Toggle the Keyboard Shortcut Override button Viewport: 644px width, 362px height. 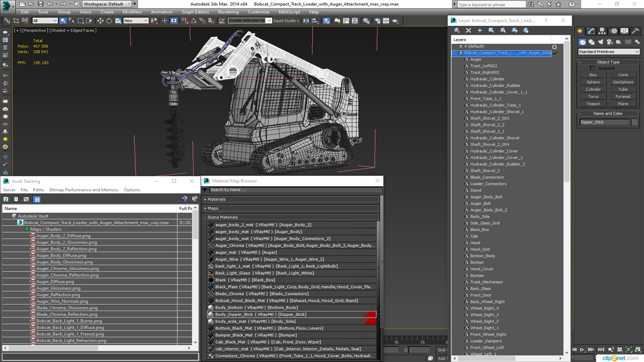coord(174,21)
